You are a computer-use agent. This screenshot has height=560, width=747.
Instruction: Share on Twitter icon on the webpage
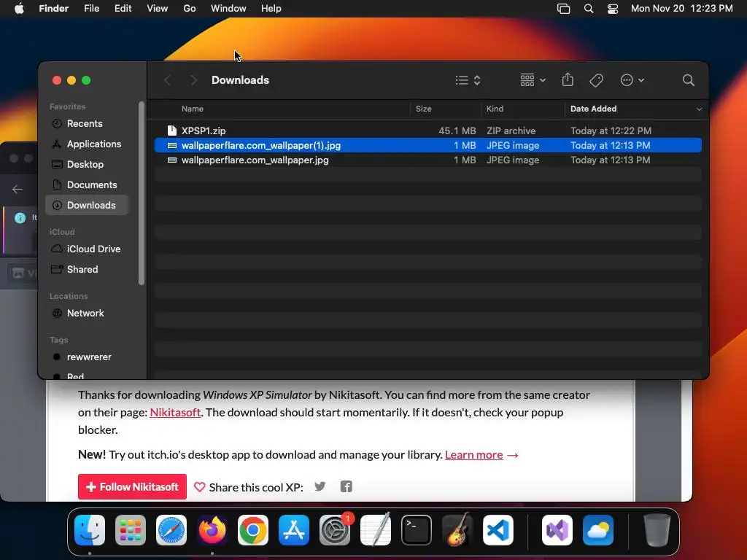click(x=320, y=486)
